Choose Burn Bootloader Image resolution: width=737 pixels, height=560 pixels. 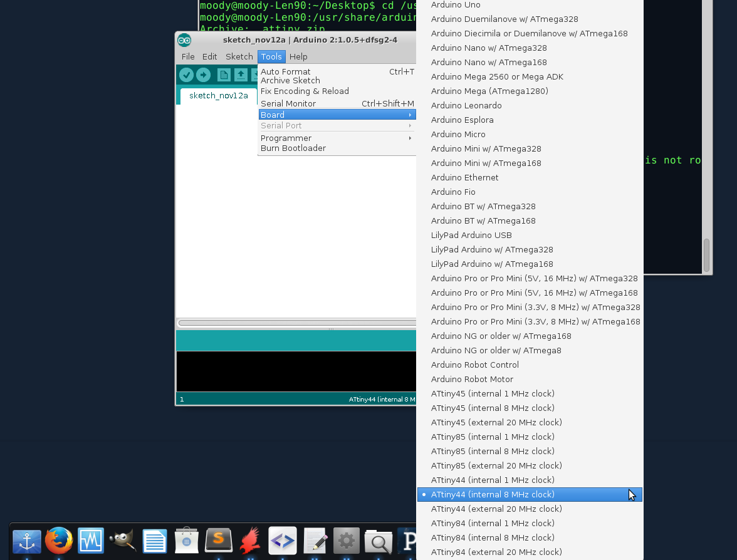[337, 148]
